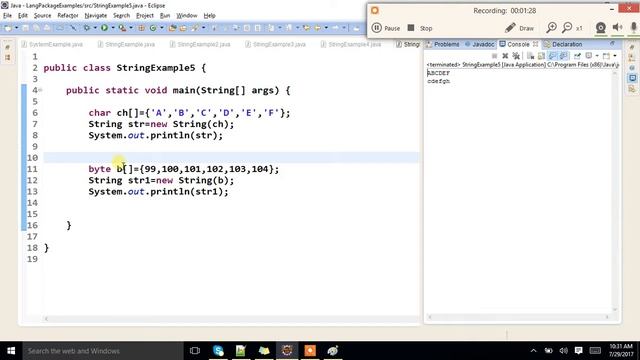
Task: Click the recorder zoom out magnifier
Action: click(567, 28)
